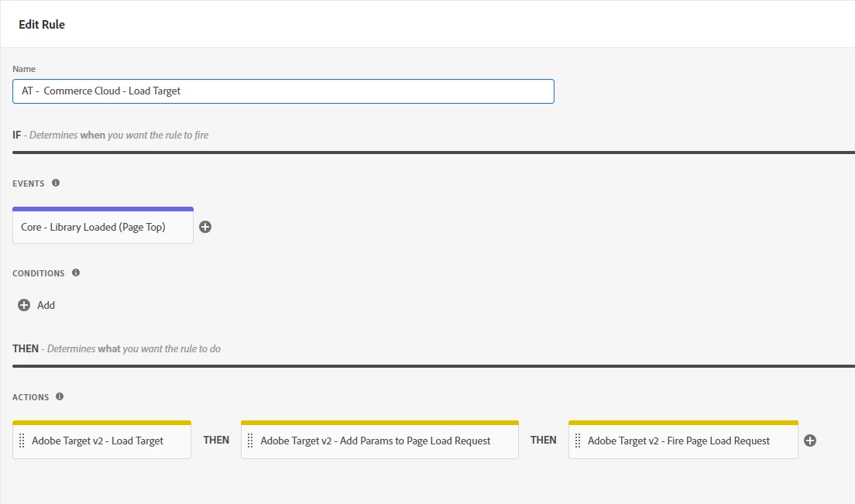Screen dimensions: 855x504
Task: Open Adobe Target v2 - Load Target action
Action: click(x=101, y=441)
